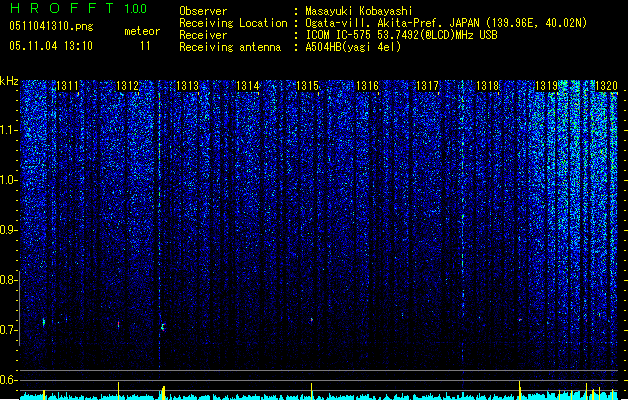Click the meteor echo just before 1311
Viewport: 629px width, 400px height.
click(x=44, y=322)
